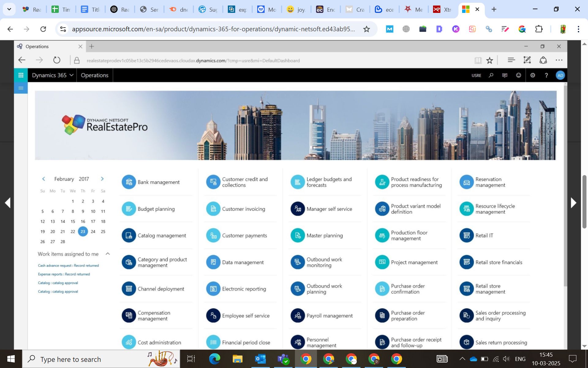Click the help question mark icon
The image size is (588, 368).
[546, 75]
